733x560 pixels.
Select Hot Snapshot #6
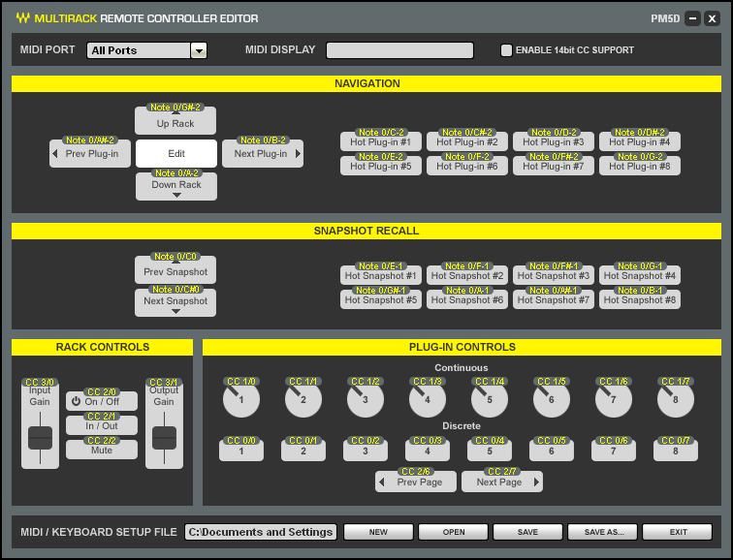pos(467,299)
